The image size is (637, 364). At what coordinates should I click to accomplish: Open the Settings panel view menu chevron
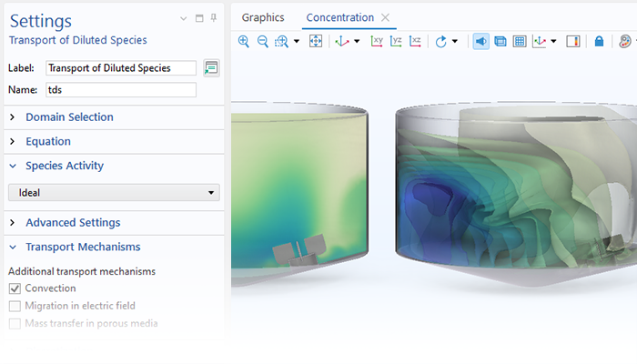184,18
